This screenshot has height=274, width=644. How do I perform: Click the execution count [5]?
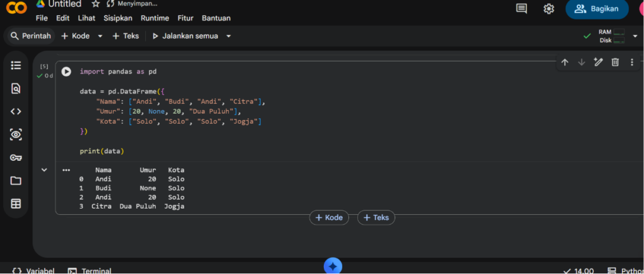(44, 67)
